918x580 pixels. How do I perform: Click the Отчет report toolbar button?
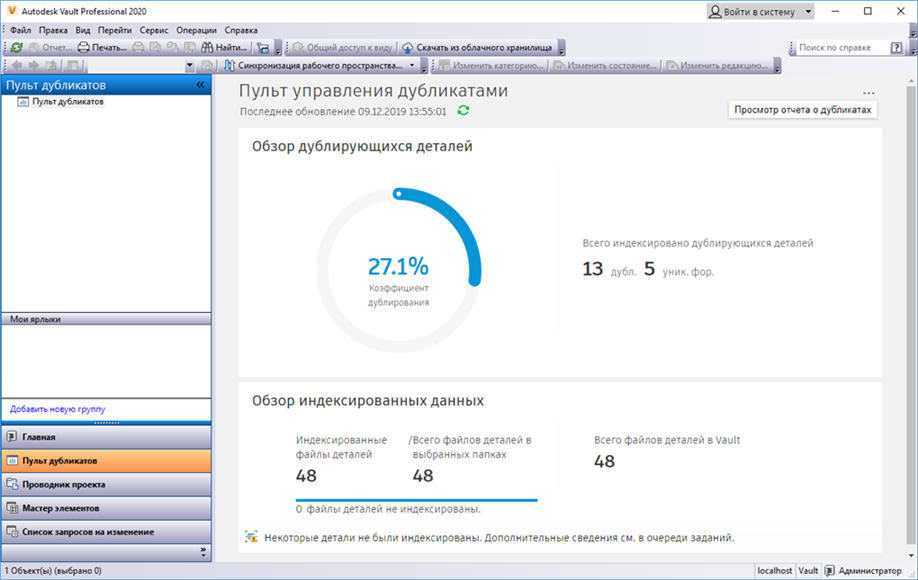click(x=50, y=47)
